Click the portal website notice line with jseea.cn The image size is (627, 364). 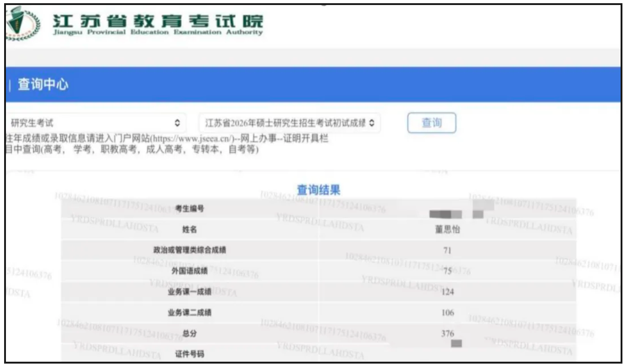coord(167,139)
